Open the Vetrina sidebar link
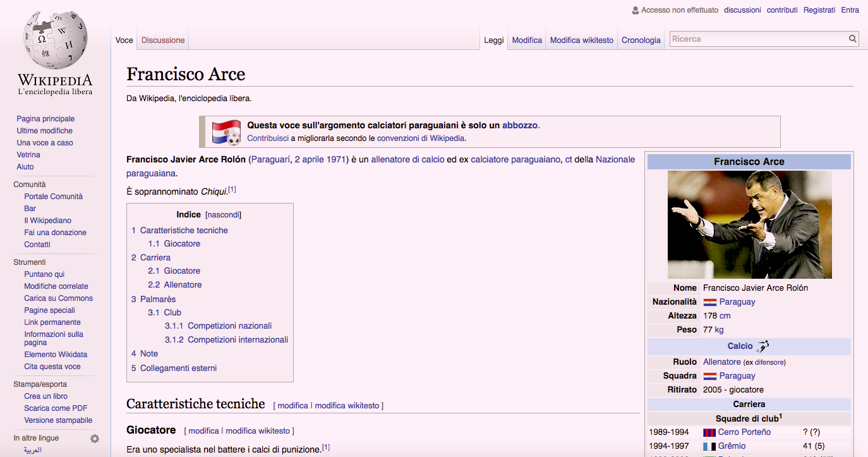Image resolution: width=868 pixels, height=457 pixels. click(28, 155)
